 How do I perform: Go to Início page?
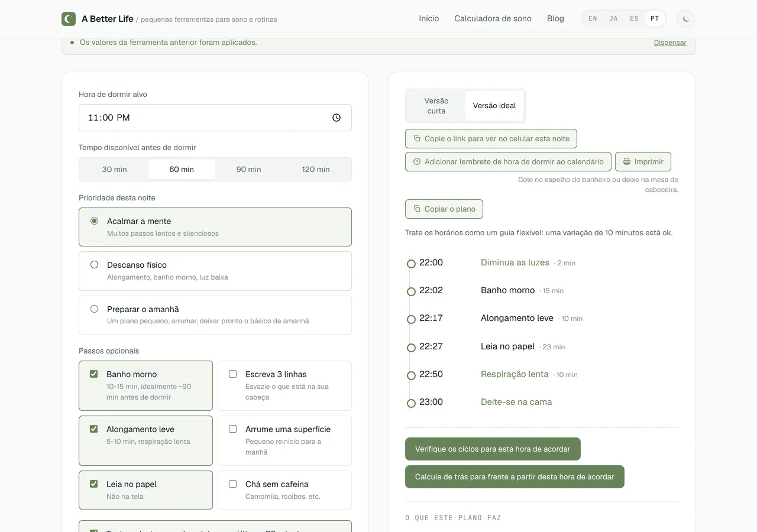[429, 19]
